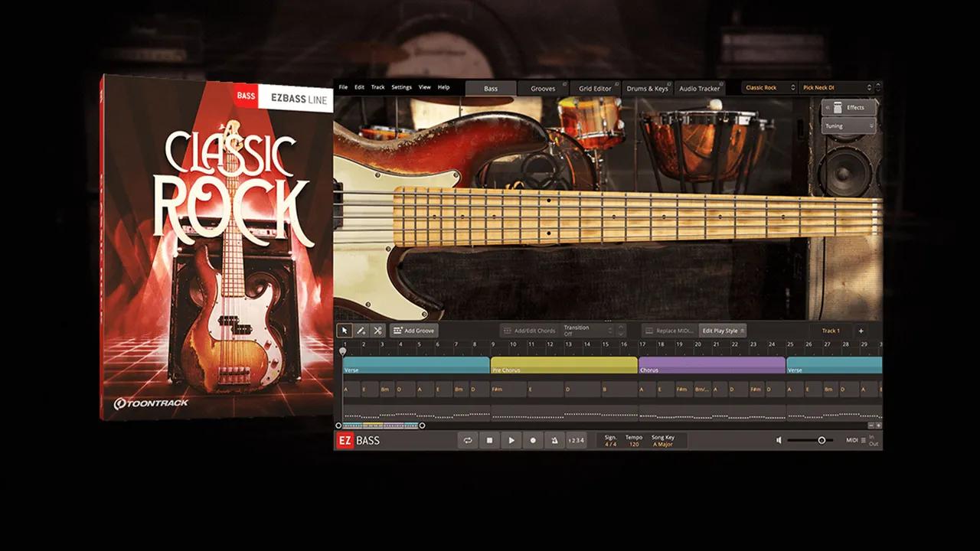This screenshot has height=551, width=980.
Task: Open the View menu
Action: pos(424,87)
